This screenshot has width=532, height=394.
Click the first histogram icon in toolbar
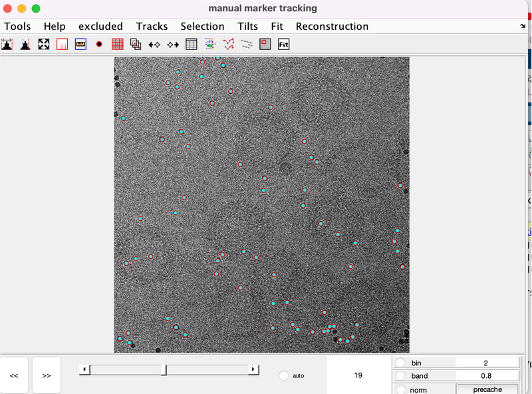pyautogui.click(x=7, y=45)
